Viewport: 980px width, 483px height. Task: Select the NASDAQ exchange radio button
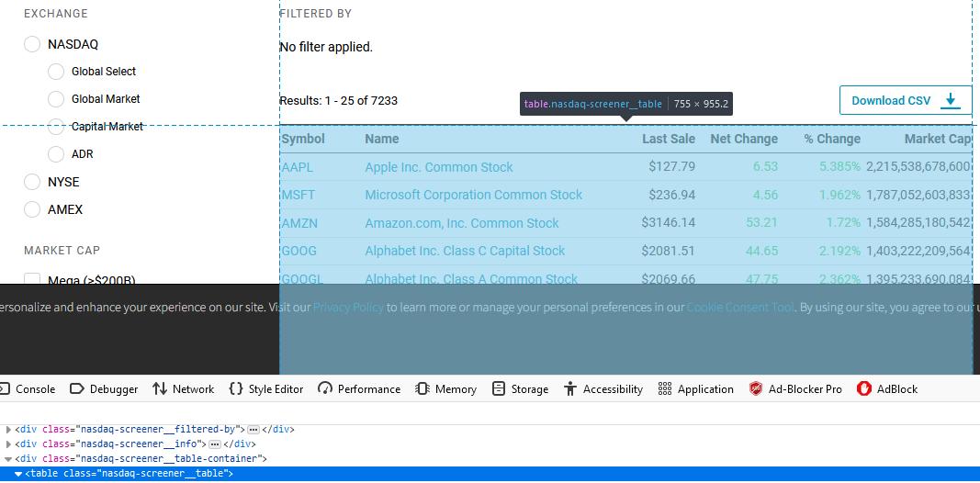pos(32,44)
